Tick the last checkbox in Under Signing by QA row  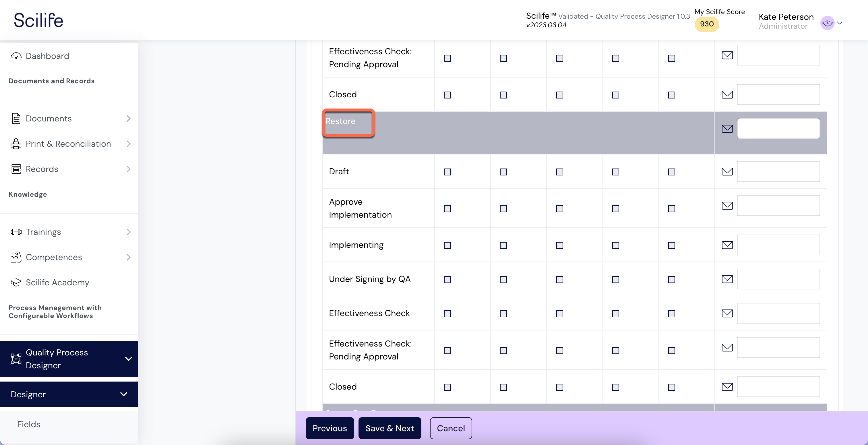(x=672, y=279)
